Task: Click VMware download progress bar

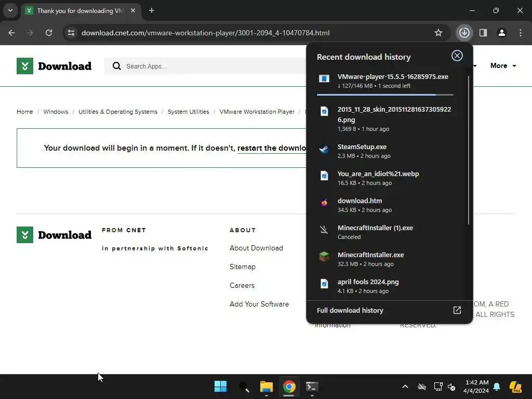Action: (385, 95)
